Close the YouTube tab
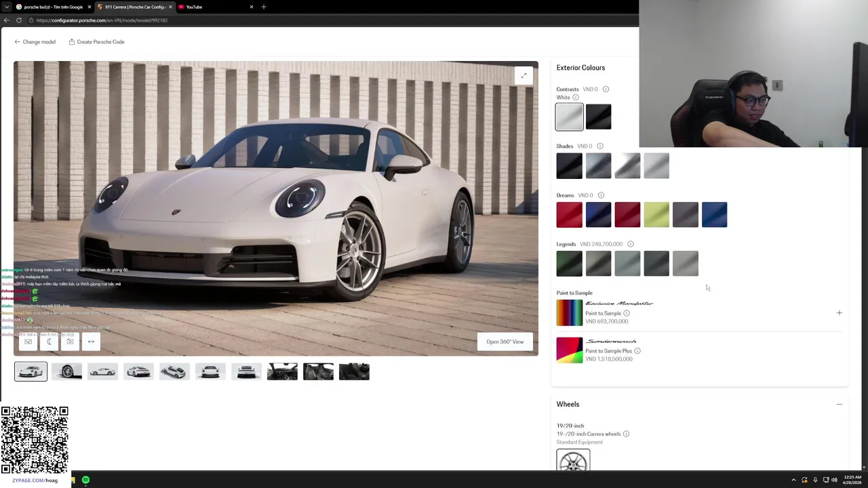868x488 pixels. coord(252,7)
